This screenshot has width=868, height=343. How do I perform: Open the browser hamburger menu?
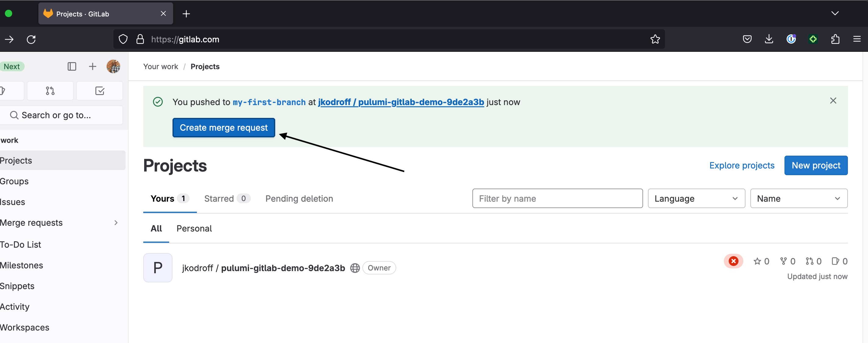856,39
